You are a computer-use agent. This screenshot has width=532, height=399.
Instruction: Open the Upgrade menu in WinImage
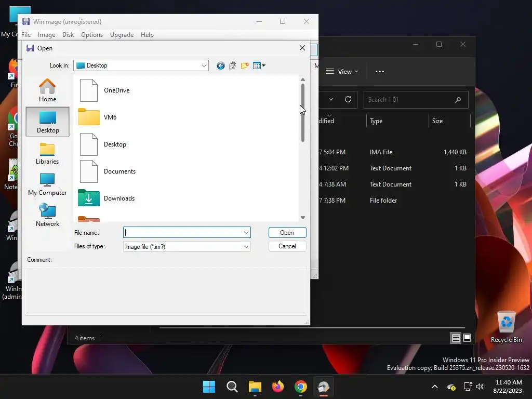[122, 35]
